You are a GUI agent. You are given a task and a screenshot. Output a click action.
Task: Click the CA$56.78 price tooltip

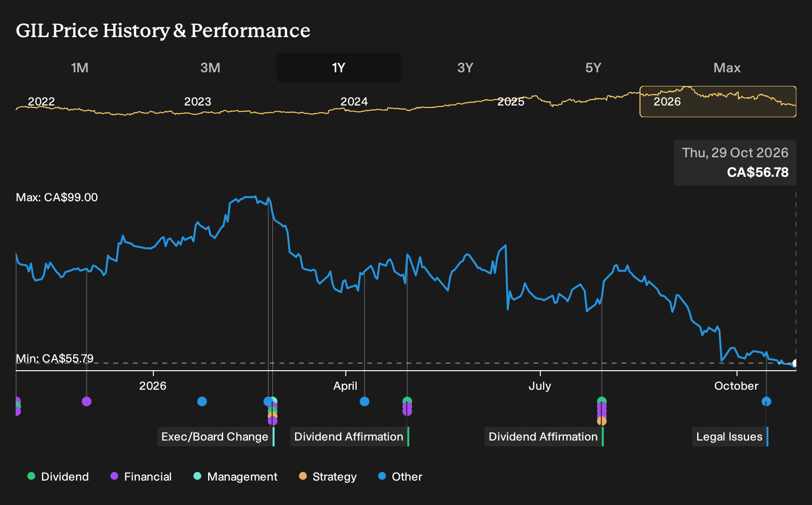735,163
